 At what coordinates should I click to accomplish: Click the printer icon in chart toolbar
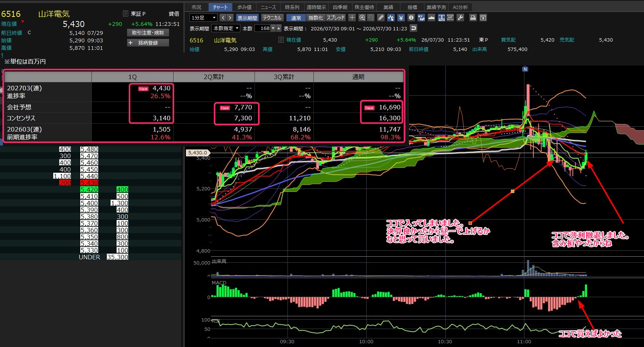[473, 18]
